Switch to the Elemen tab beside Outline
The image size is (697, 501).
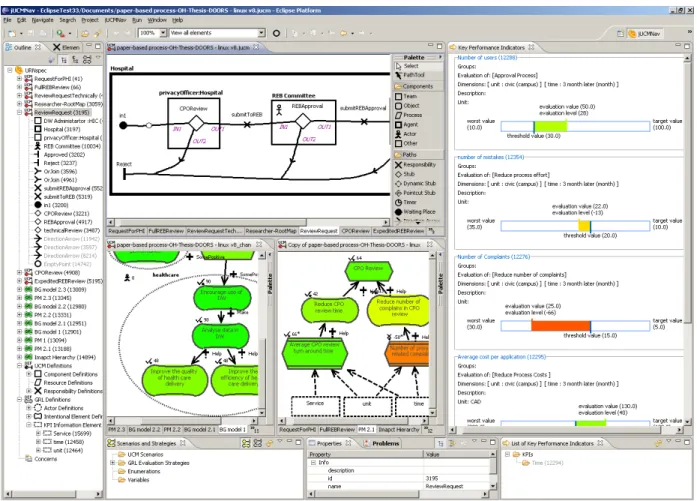point(67,47)
